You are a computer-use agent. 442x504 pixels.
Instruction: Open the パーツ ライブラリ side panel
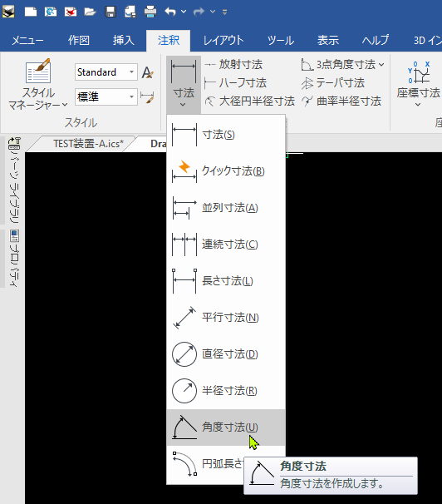pyautogui.click(x=14, y=180)
